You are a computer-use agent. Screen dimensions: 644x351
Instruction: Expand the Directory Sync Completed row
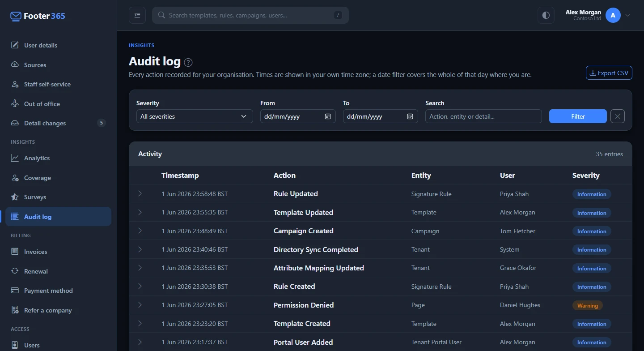pos(140,249)
